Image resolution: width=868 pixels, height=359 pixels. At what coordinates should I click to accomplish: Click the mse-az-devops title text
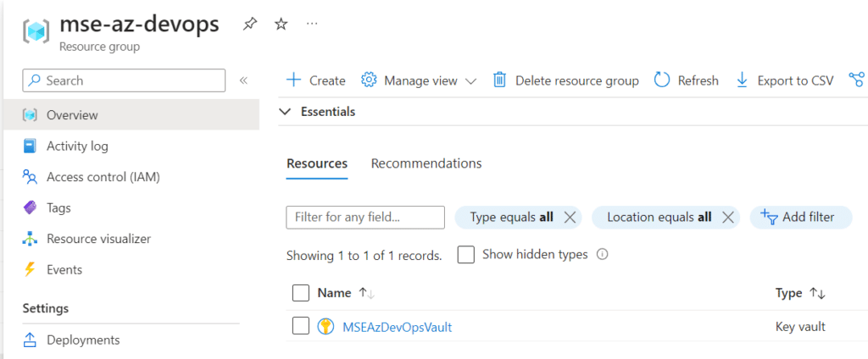(x=139, y=25)
